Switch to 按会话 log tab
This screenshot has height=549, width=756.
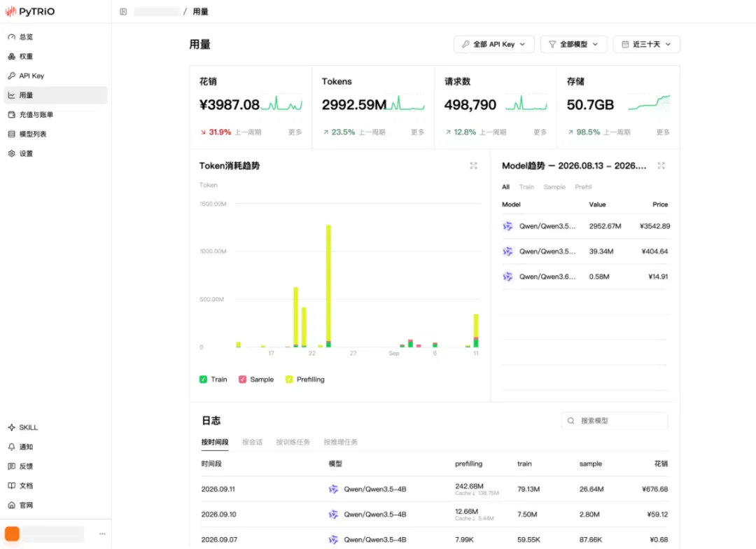tap(252, 442)
